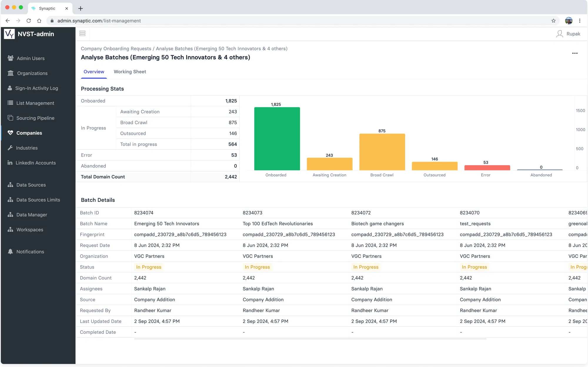Click the address bar URL
The width and height of the screenshot is (588, 367).
(x=99, y=21)
